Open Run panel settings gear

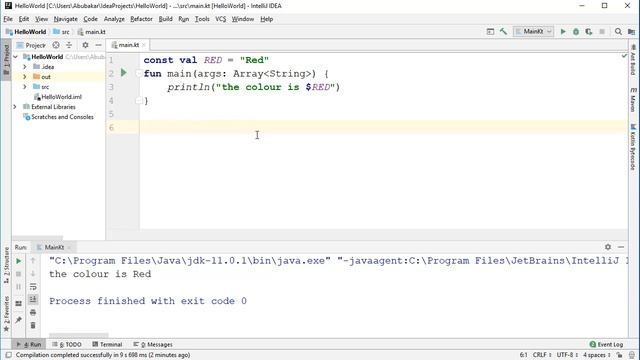click(x=608, y=247)
